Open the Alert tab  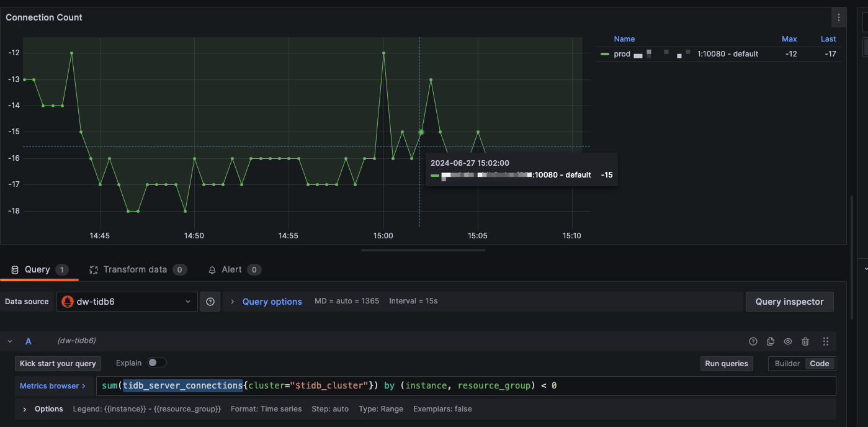(231, 269)
